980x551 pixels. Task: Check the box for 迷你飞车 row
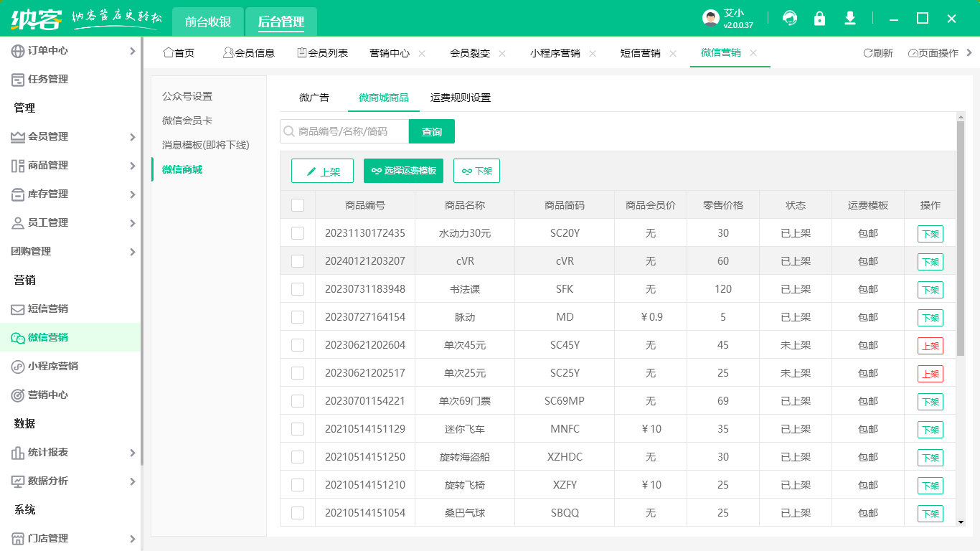click(298, 429)
